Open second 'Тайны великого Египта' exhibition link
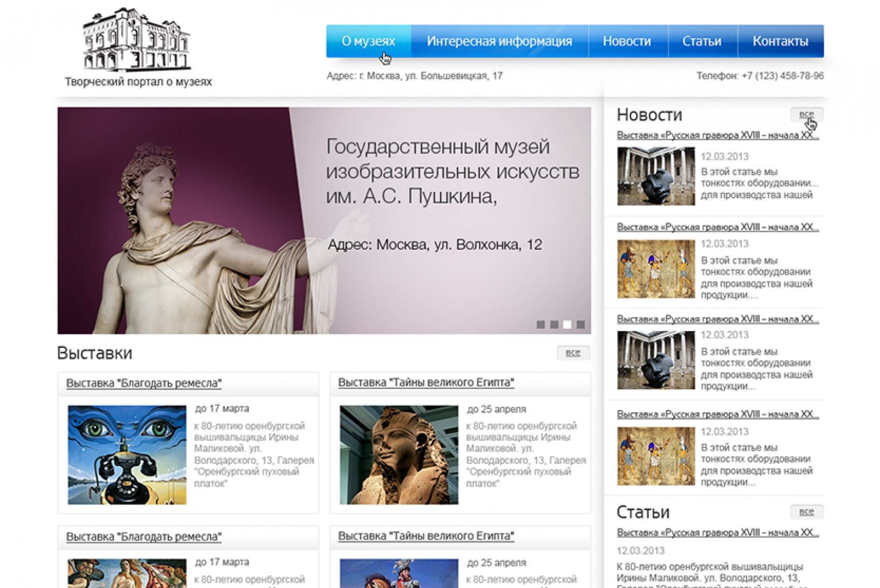 [426, 536]
